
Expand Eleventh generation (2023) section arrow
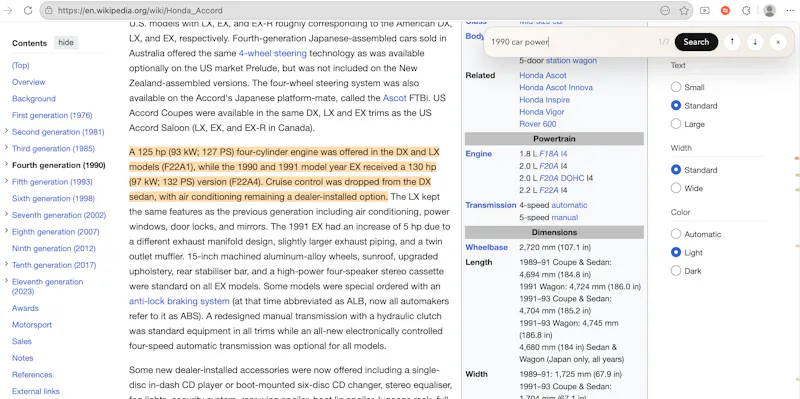click(x=6, y=281)
